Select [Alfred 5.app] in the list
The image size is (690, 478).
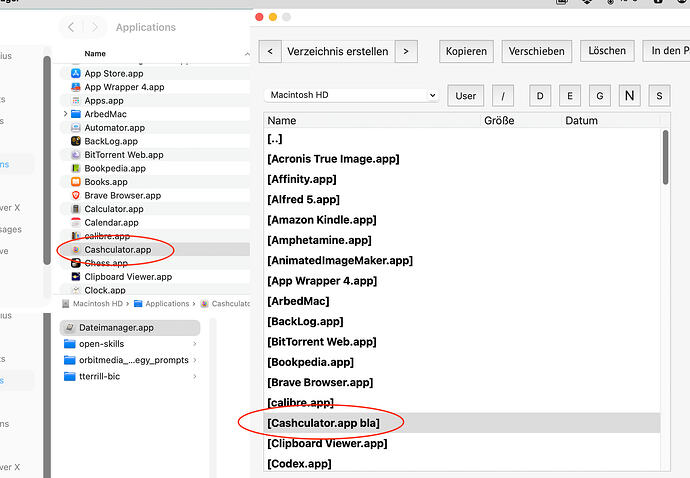pyautogui.click(x=462, y=199)
